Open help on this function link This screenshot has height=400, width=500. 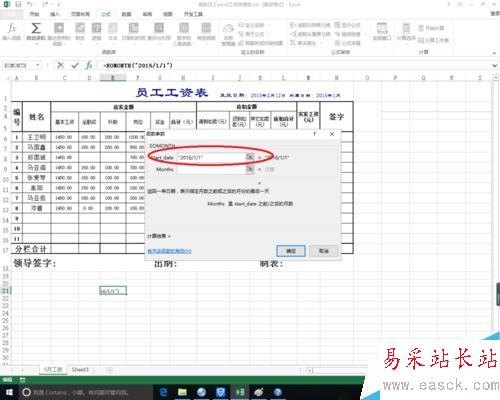pyautogui.click(x=169, y=251)
